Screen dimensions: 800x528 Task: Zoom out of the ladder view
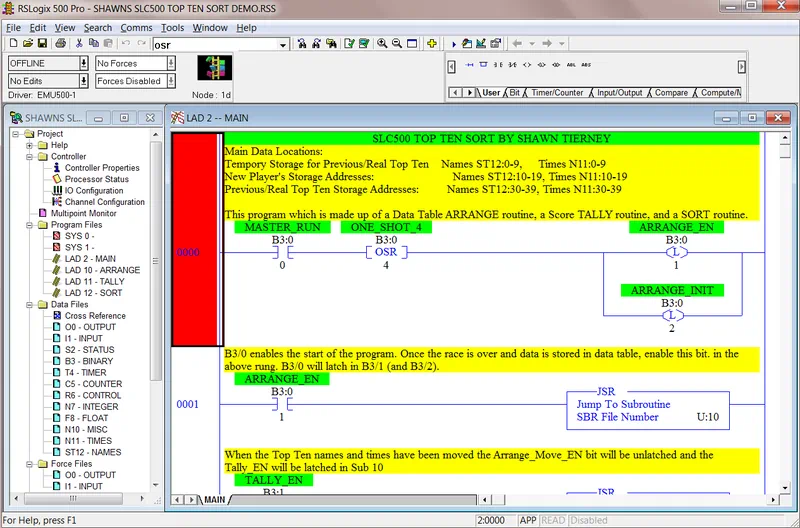(397, 44)
